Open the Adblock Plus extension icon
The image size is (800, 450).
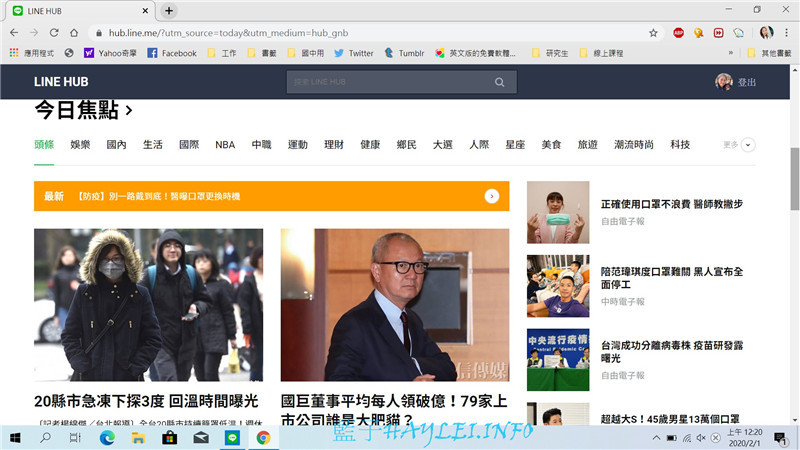tap(678, 33)
